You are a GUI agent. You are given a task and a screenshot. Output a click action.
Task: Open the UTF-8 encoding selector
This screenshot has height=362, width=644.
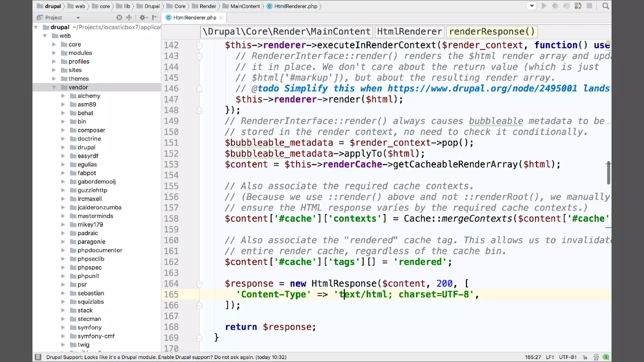click(568, 357)
